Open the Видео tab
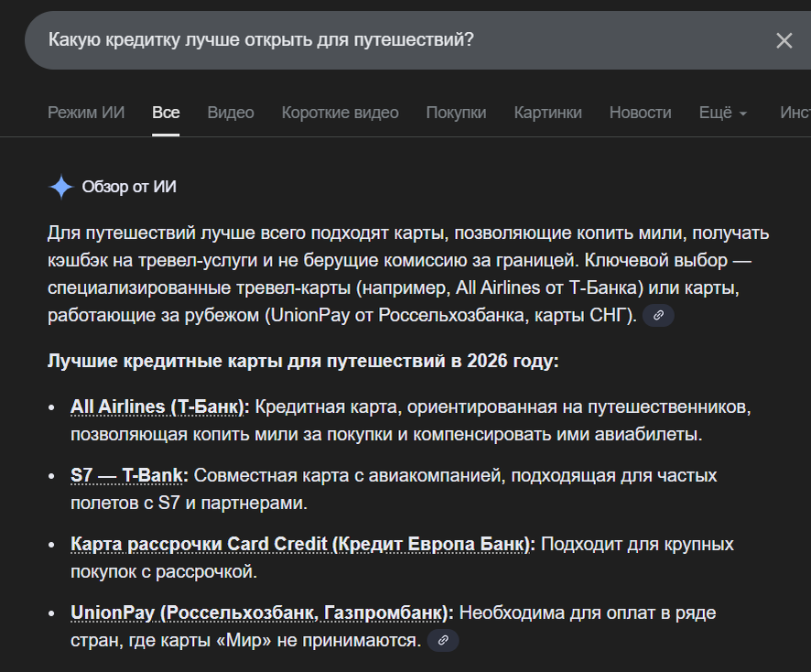The image size is (811, 672). point(230,112)
